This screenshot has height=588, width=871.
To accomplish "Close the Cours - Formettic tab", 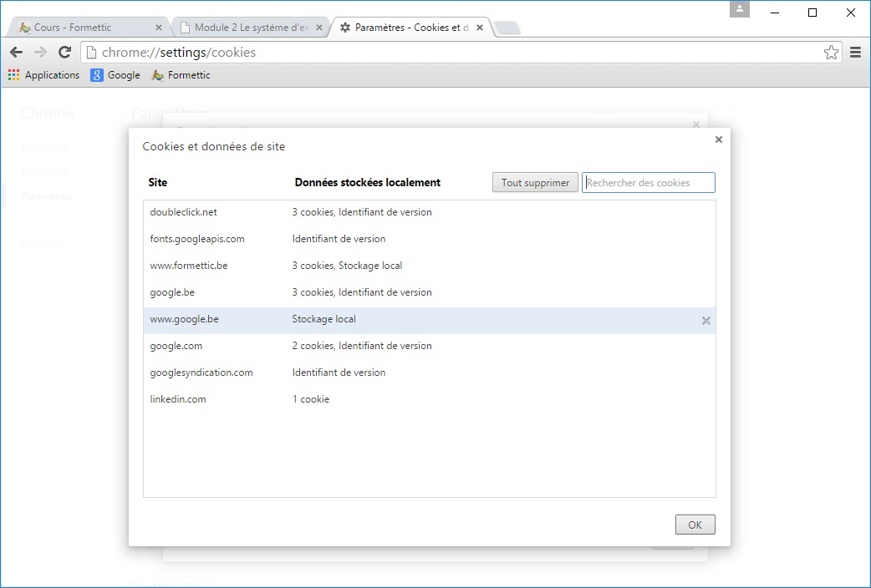I will coord(158,28).
